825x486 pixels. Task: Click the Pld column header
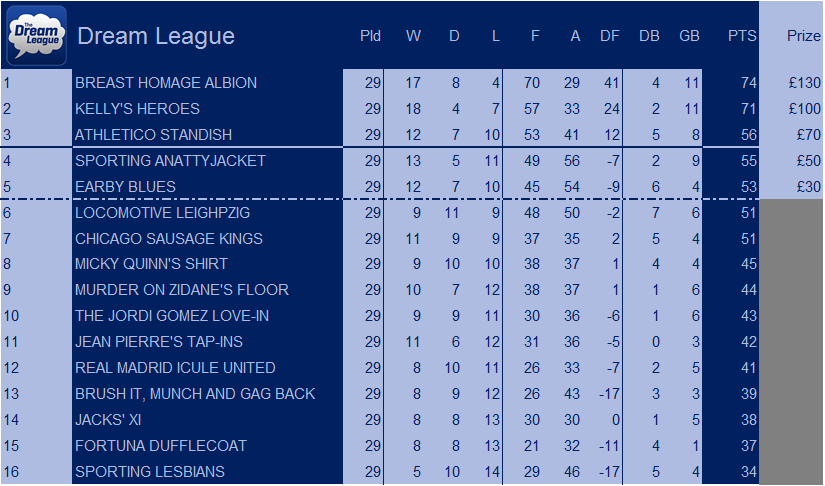(x=370, y=36)
